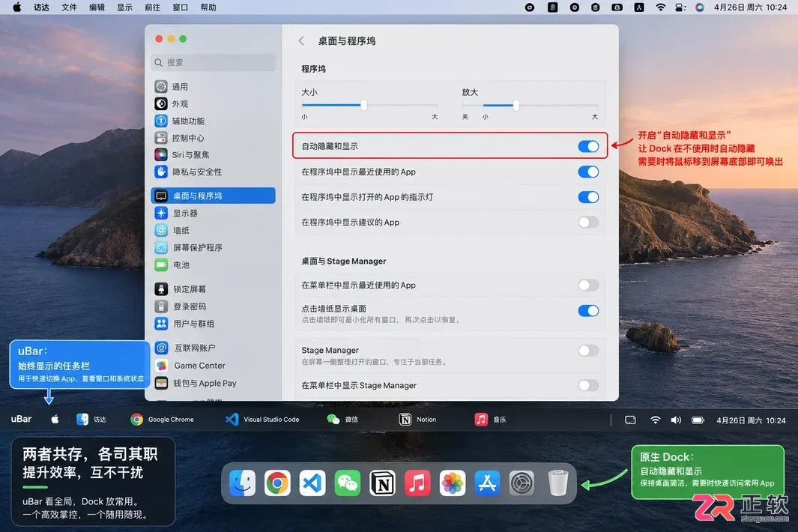
Task: Go back using the chevron beside 桌面与程序坞
Action: pyautogui.click(x=301, y=40)
